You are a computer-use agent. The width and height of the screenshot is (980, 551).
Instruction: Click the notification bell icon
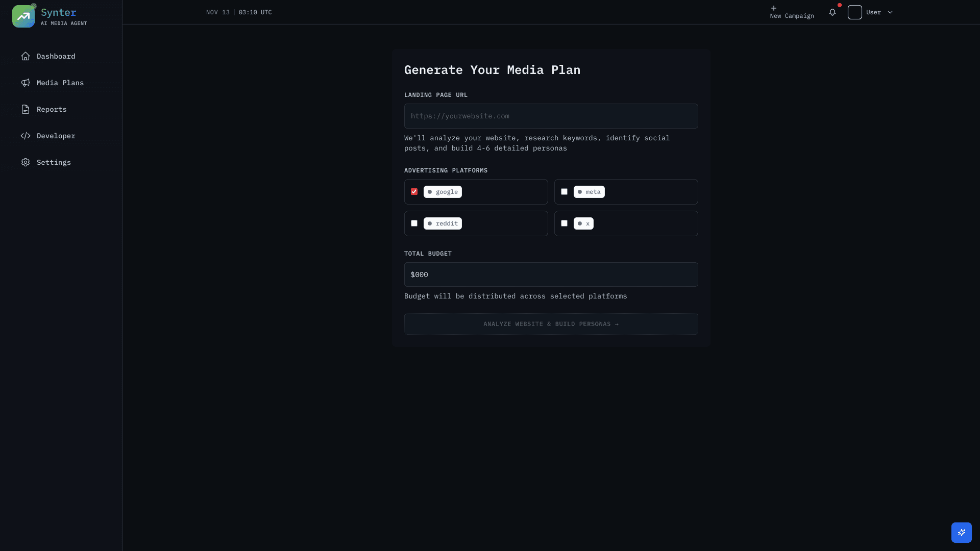point(833,12)
